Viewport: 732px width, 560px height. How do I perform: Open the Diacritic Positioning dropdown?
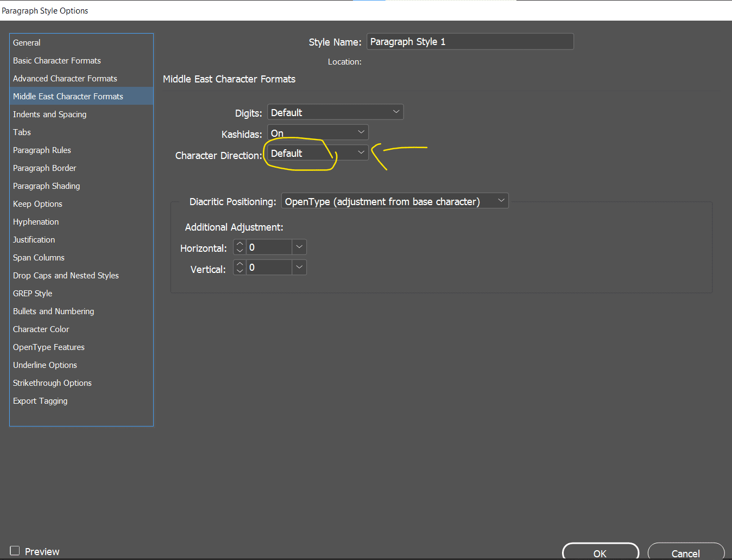coord(395,201)
